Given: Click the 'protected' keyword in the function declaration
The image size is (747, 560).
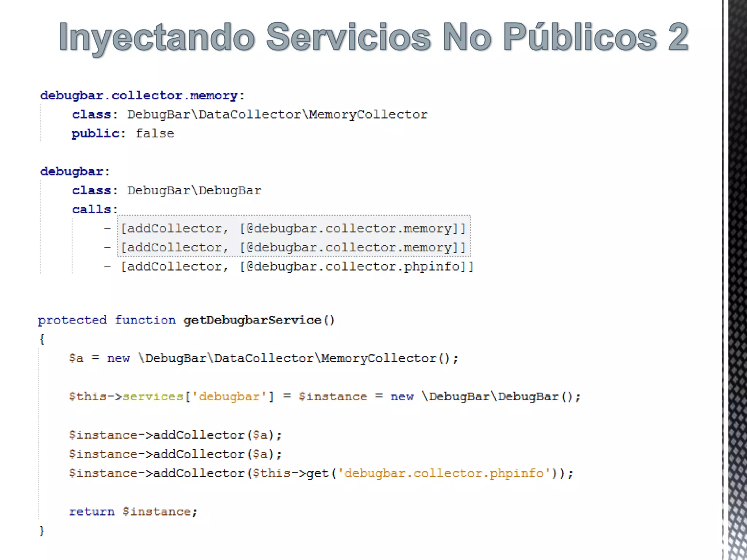Looking at the screenshot, I should [72, 320].
